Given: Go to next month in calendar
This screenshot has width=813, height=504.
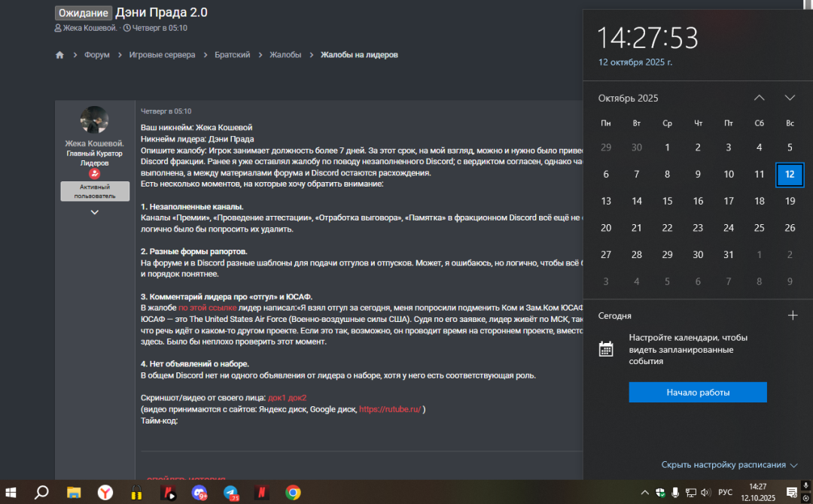Looking at the screenshot, I should (790, 98).
